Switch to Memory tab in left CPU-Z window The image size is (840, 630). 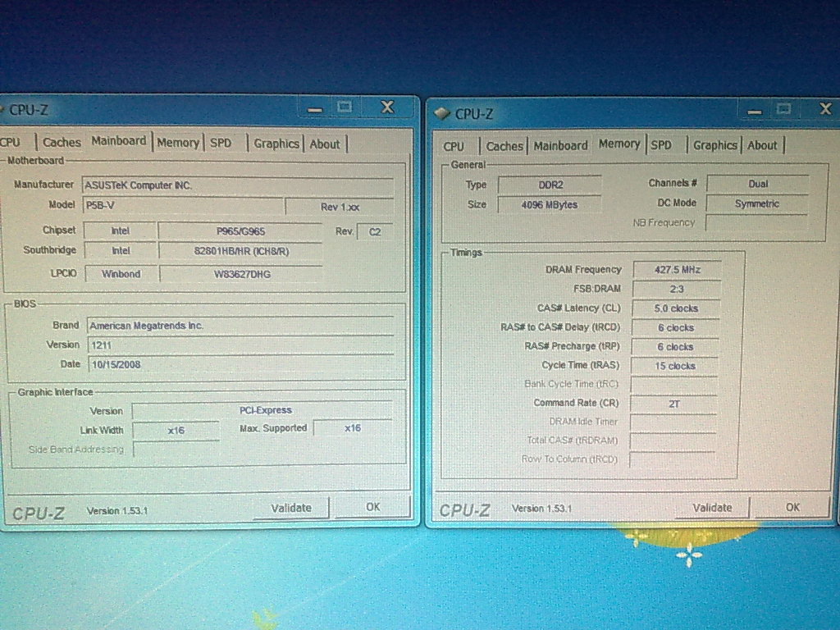click(x=178, y=143)
